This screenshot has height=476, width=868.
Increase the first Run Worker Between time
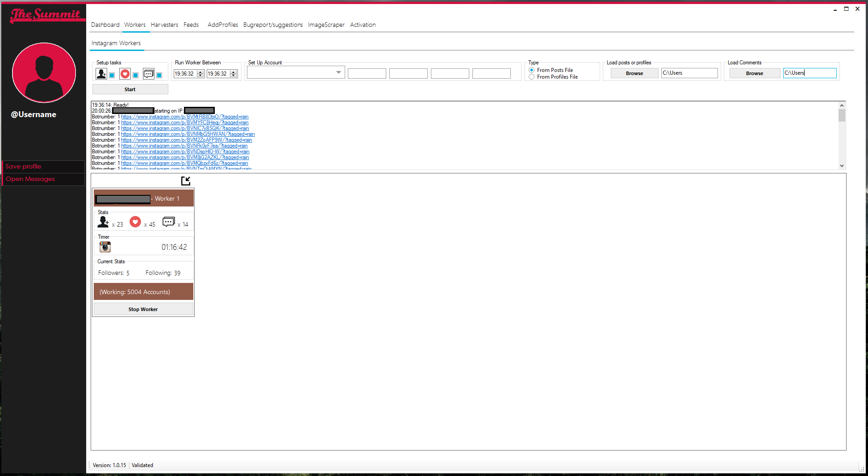200,72
